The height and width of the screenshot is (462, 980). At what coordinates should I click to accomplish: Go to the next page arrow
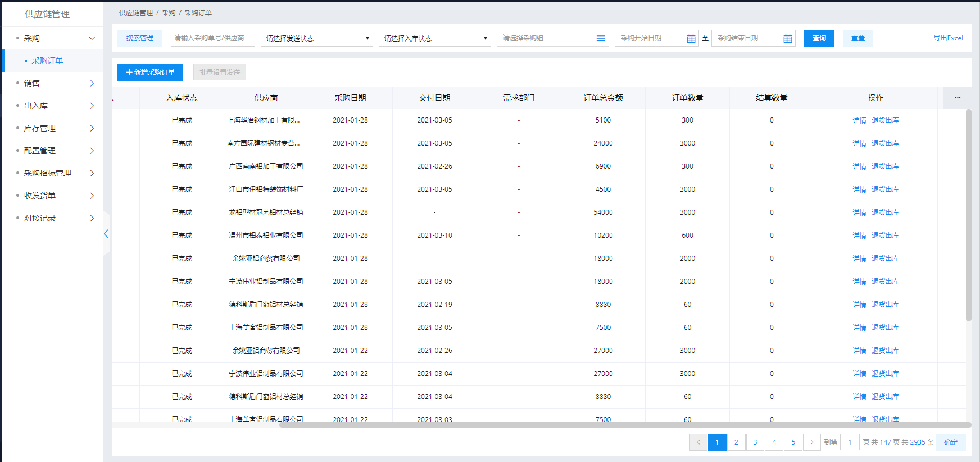(811, 442)
